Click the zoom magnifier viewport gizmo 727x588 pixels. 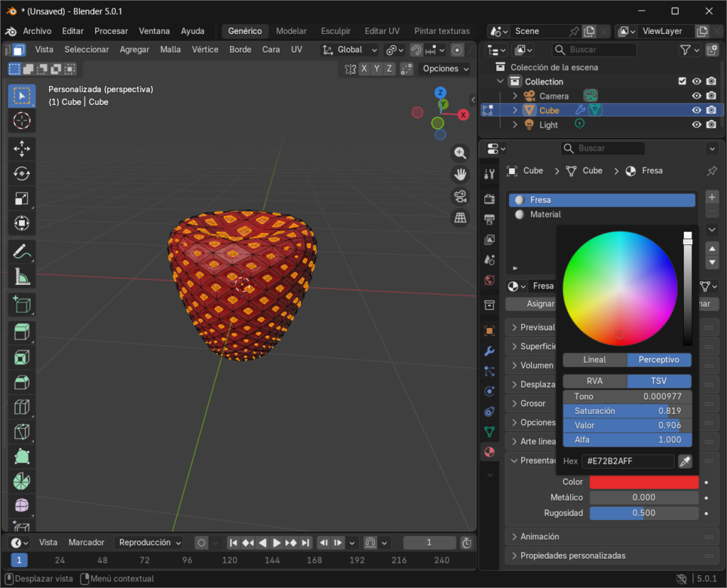point(460,153)
